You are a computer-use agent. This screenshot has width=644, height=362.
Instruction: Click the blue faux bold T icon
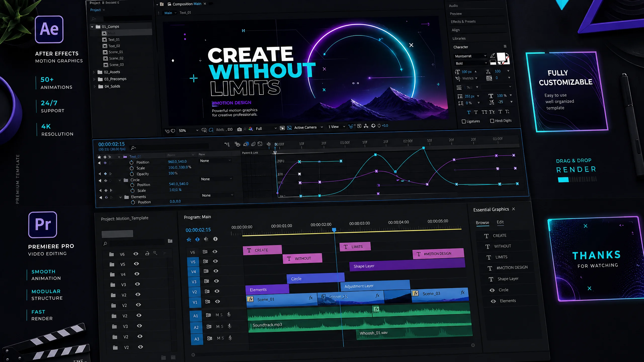point(468,112)
